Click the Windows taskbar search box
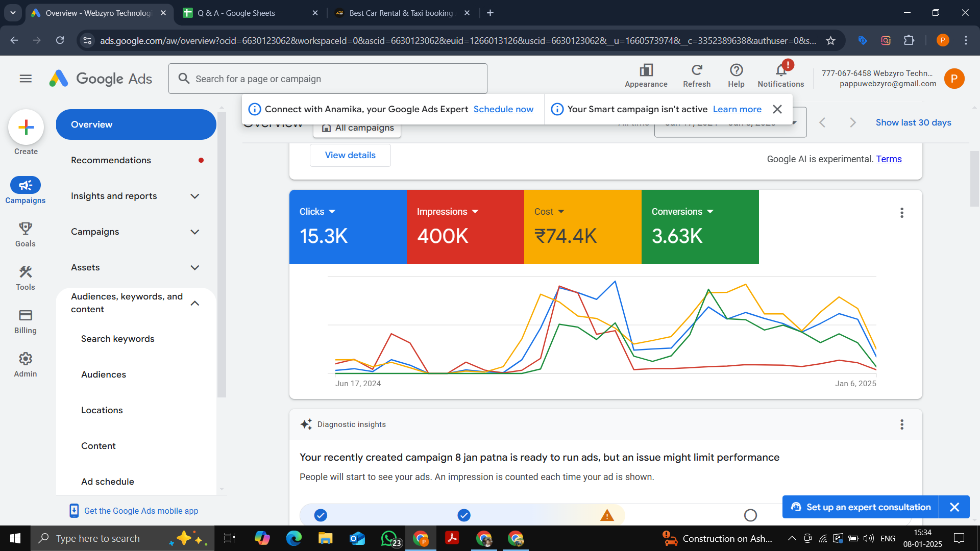 pos(122,538)
